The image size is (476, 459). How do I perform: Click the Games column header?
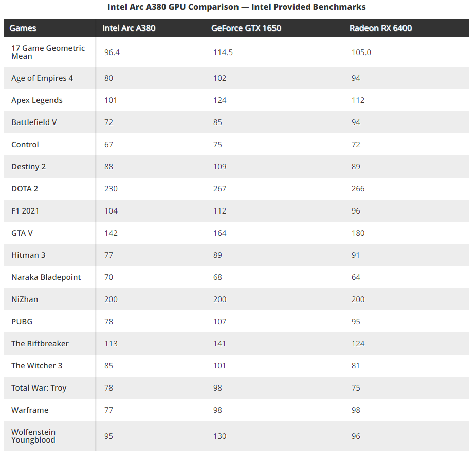coord(23,28)
